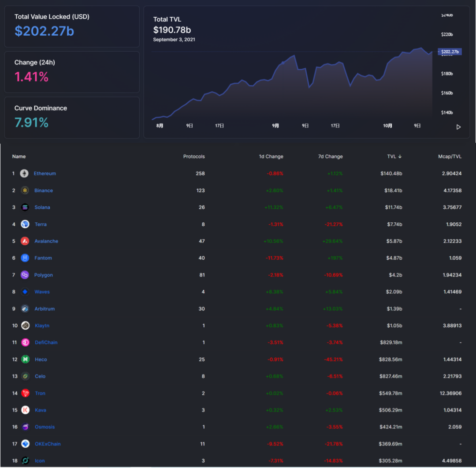Click the $202.27b chart price label
The image size is (476, 468).
coord(450,52)
